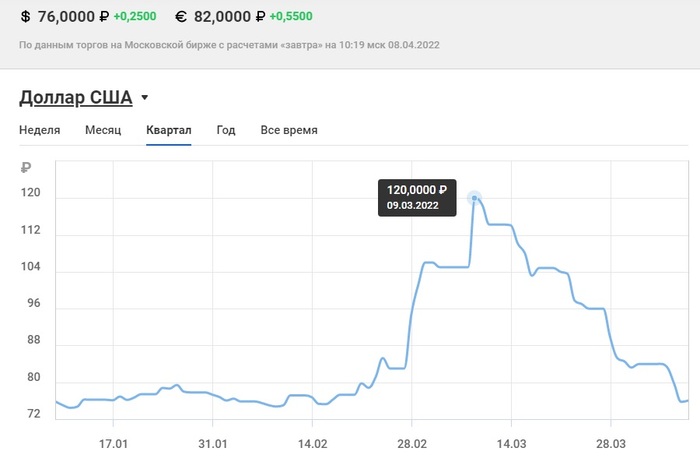Screen dimensions: 700x469
Task: Switch to the Месяц tab
Action: (103, 130)
